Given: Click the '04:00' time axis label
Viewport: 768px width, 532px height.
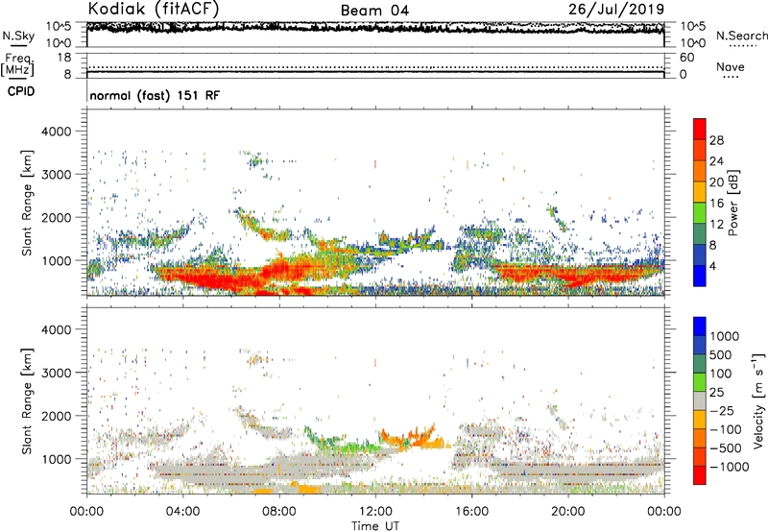Looking at the screenshot, I should [182, 512].
